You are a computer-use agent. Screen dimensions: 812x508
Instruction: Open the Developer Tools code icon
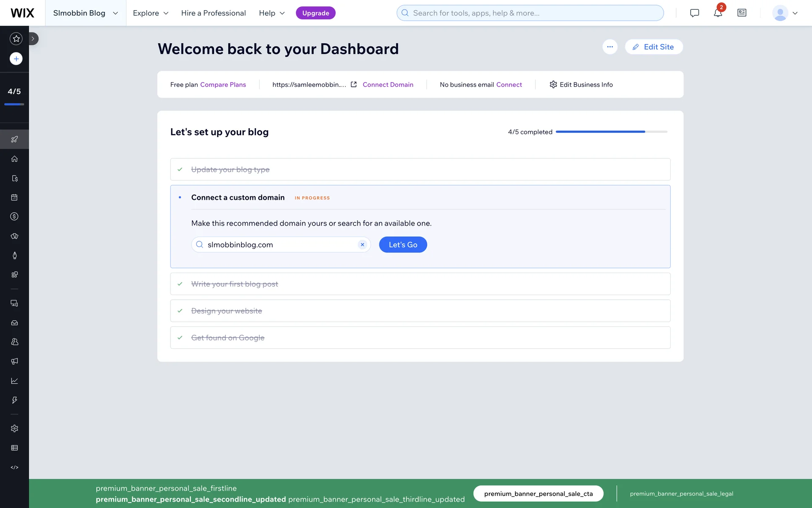point(14,467)
